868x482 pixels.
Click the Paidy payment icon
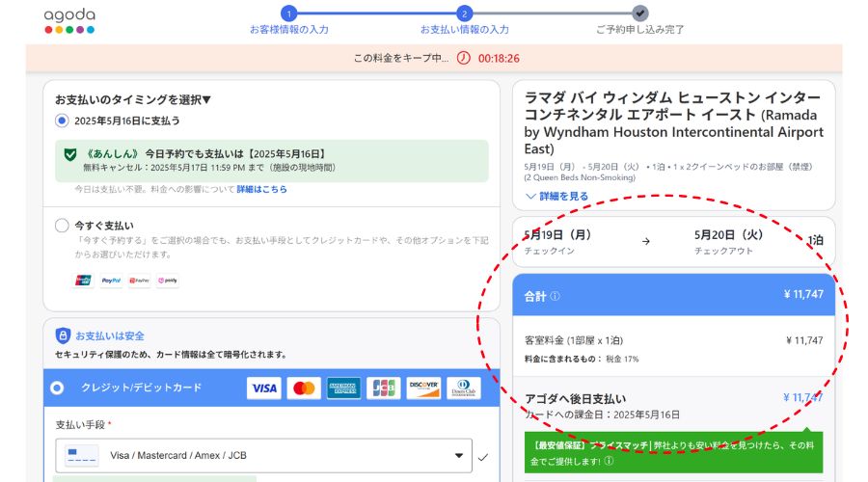[x=168, y=281]
